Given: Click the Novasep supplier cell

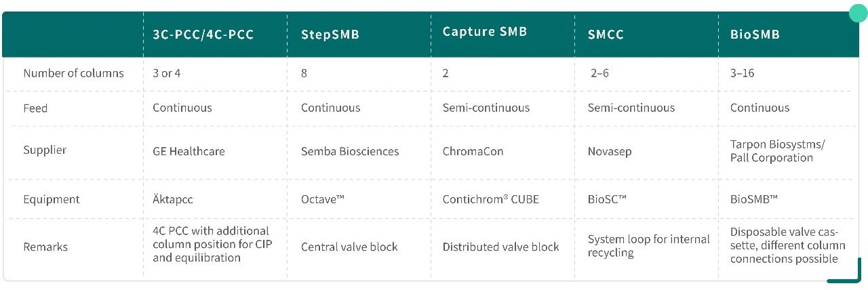Looking at the screenshot, I should pyautogui.click(x=609, y=151).
